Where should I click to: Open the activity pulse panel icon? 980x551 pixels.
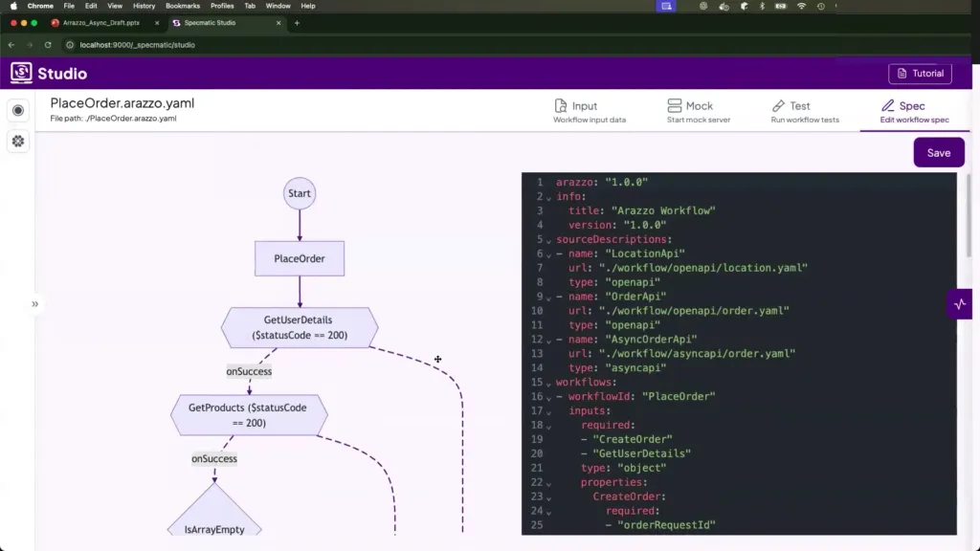tap(960, 304)
